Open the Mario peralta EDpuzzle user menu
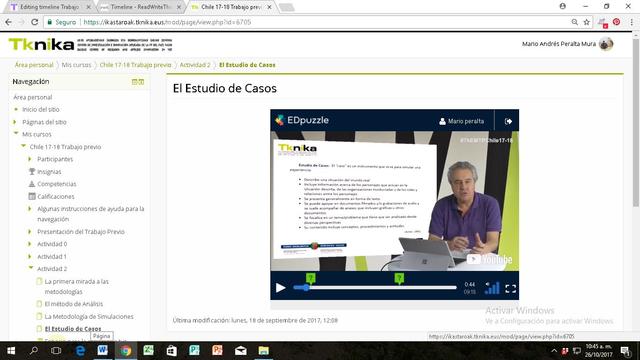640x360 pixels. (x=461, y=121)
